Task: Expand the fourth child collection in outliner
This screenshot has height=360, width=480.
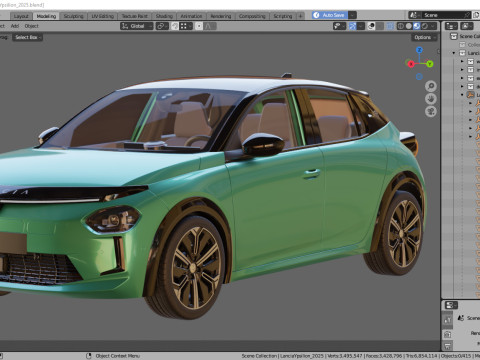Action: (462, 86)
